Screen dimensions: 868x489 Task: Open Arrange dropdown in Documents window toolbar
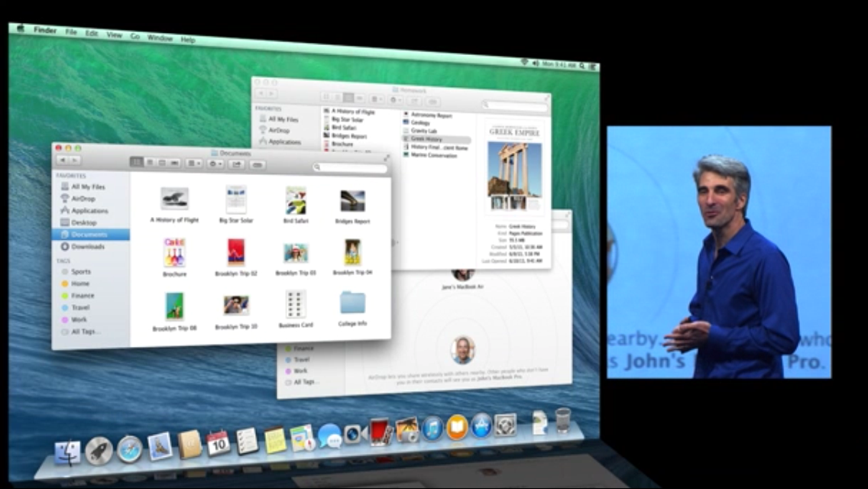[x=194, y=164]
